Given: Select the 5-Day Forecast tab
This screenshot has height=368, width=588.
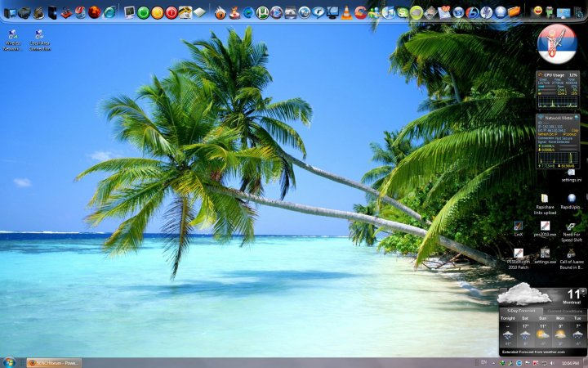Looking at the screenshot, I should (521, 312).
